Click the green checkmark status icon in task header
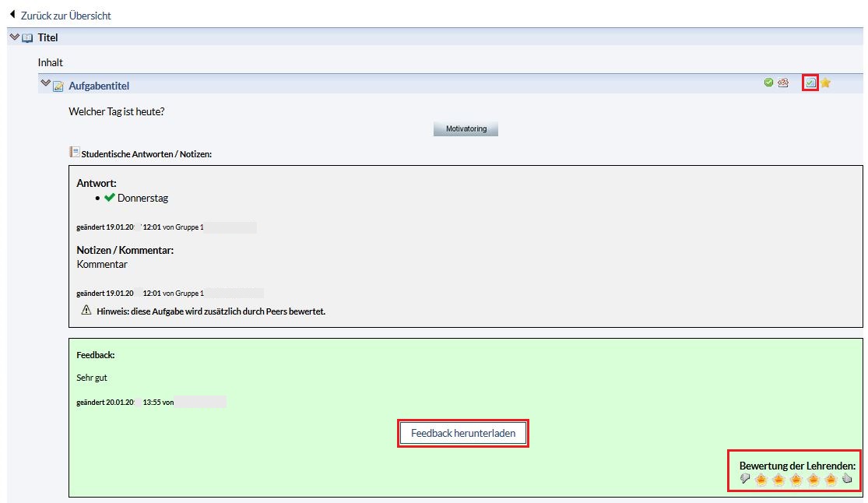The height and width of the screenshot is (503, 868). pyautogui.click(x=768, y=83)
